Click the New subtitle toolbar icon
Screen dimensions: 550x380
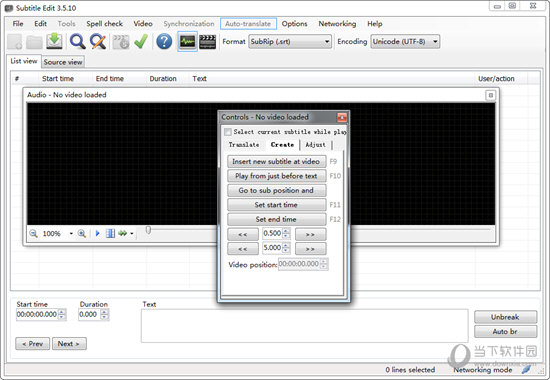pyautogui.click(x=15, y=42)
